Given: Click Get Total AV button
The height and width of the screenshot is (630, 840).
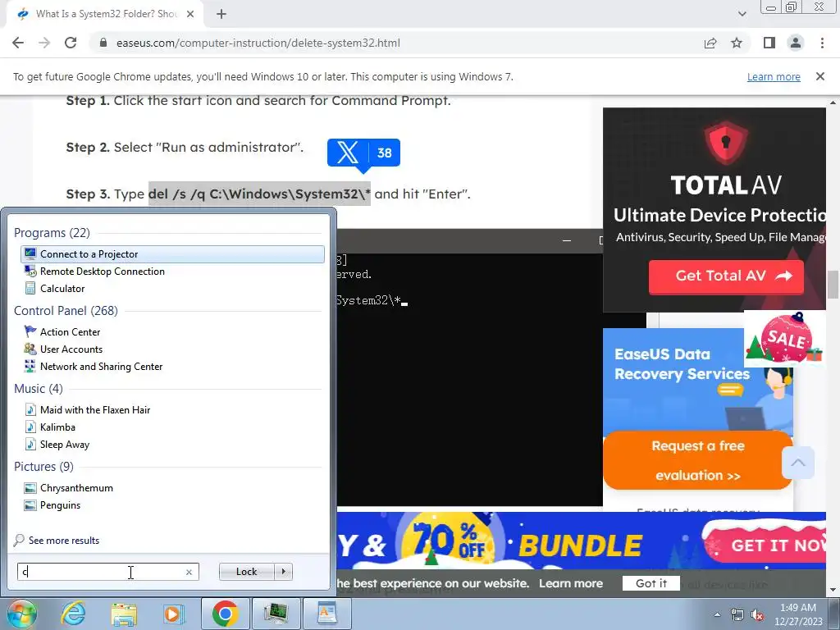Looking at the screenshot, I should pyautogui.click(x=726, y=276).
